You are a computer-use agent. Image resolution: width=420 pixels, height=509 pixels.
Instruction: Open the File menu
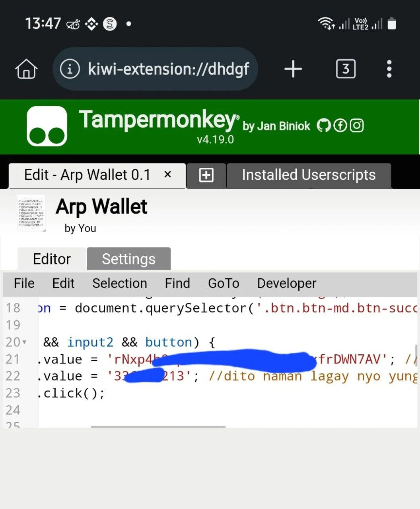pos(24,283)
